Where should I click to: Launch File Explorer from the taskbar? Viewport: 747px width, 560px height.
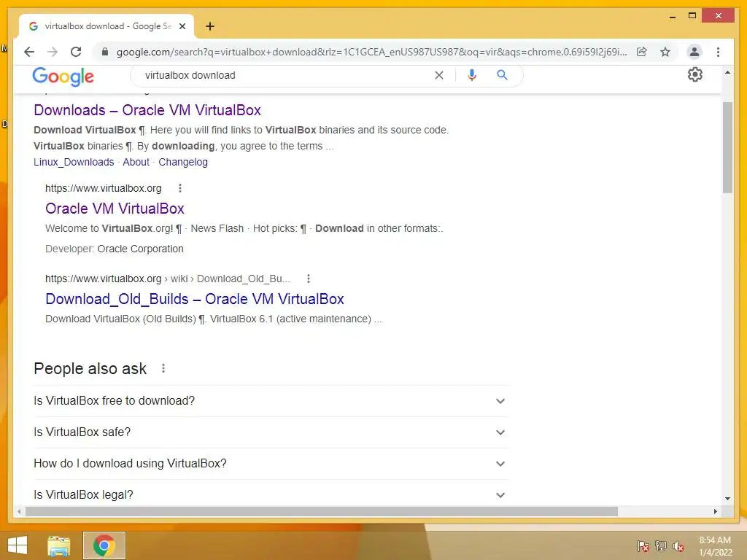[59, 545]
